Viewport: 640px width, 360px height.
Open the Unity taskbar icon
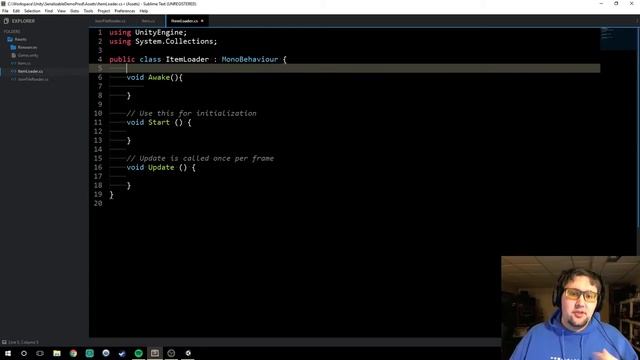(x=188, y=353)
